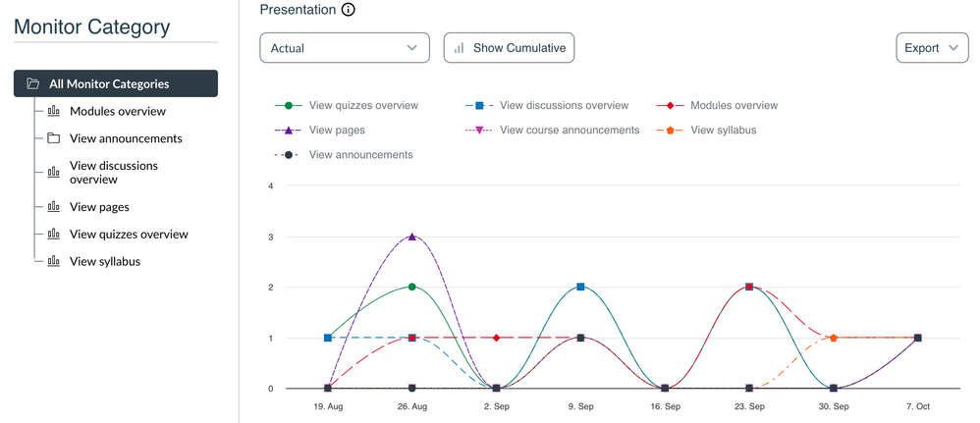Image resolution: width=980 pixels, height=423 pixels.
Task: Hide the View discussions overview legend series
Action: pos(564,105)
